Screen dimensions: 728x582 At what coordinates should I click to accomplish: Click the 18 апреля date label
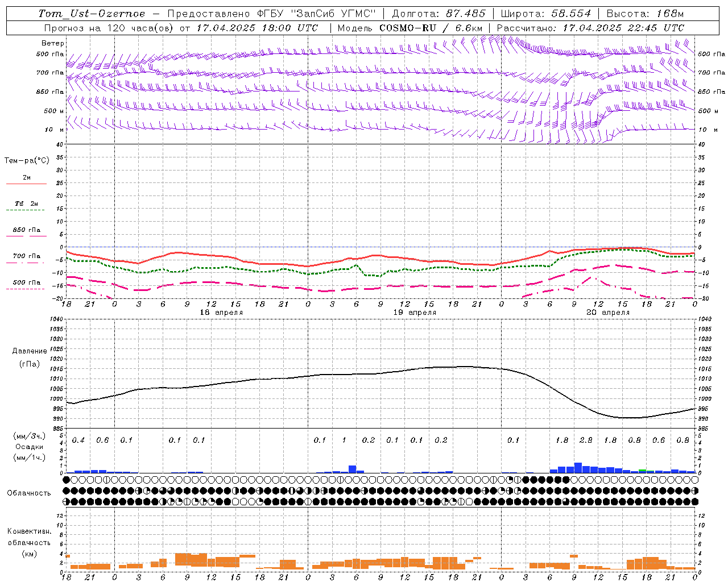coord(221,313)
